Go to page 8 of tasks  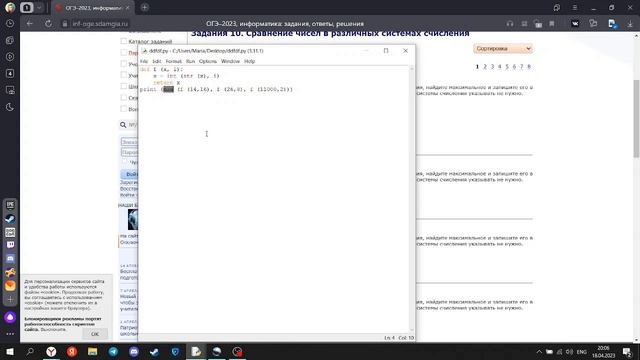[x=529, y=67]
